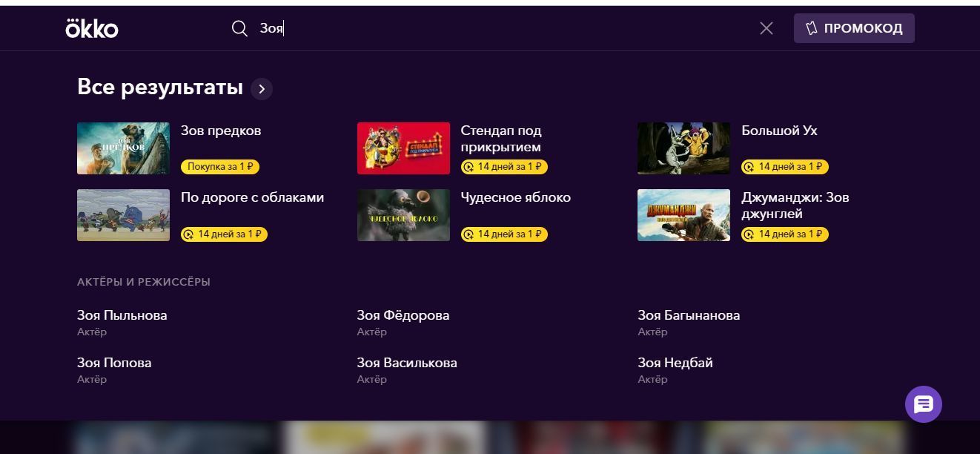Viewport: 980px width, 454px height.
Task: Click the search magnifier icon
Action: pos(239,28)
